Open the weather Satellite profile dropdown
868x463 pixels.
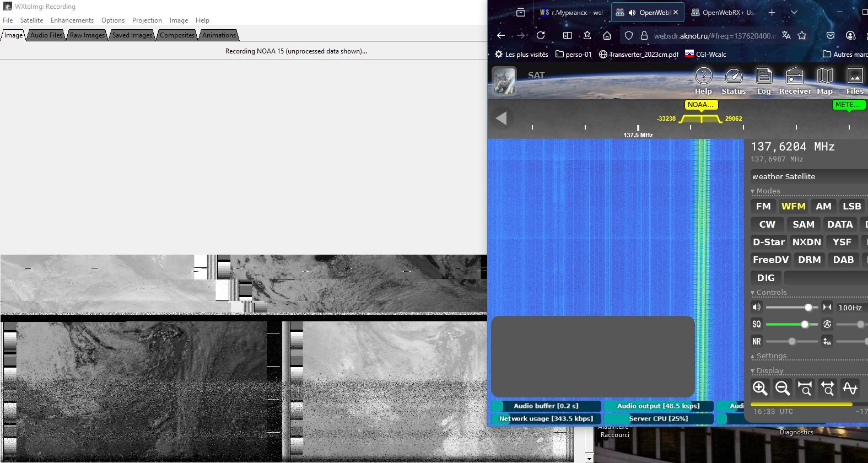[x=809, y=176]
